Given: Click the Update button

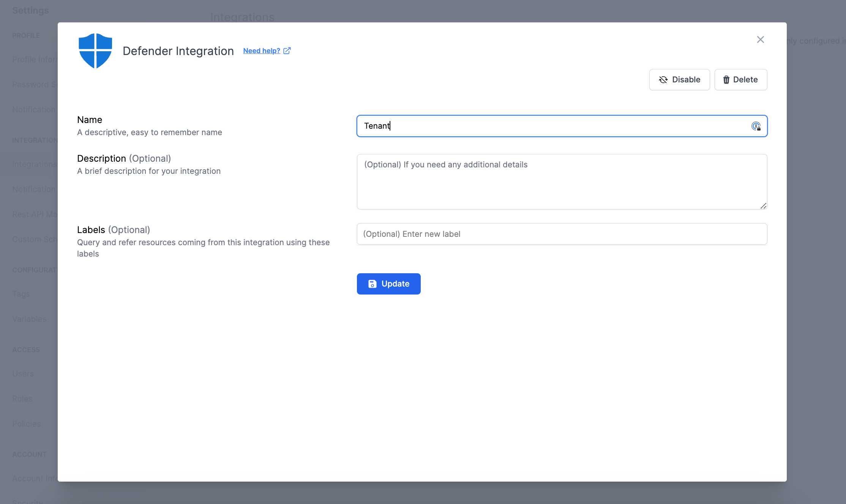Looking at the screenshot, I should [x=388, y=284].
